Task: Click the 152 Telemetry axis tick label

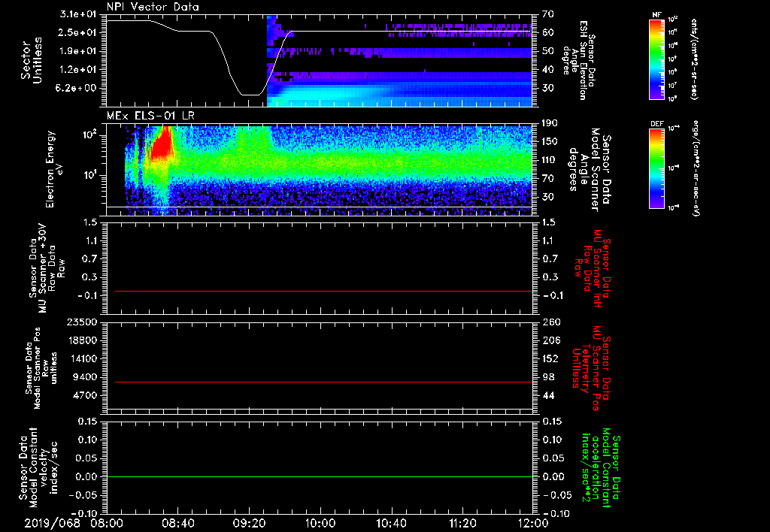Action: [x=551, y=358]
